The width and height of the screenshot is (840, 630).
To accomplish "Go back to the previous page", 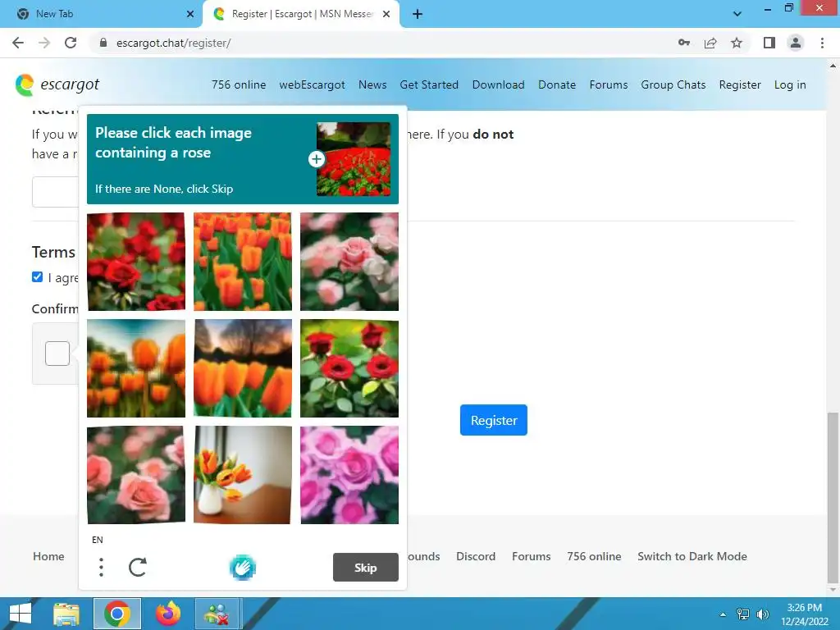I will pyautogui.click(x=18, y=43).
